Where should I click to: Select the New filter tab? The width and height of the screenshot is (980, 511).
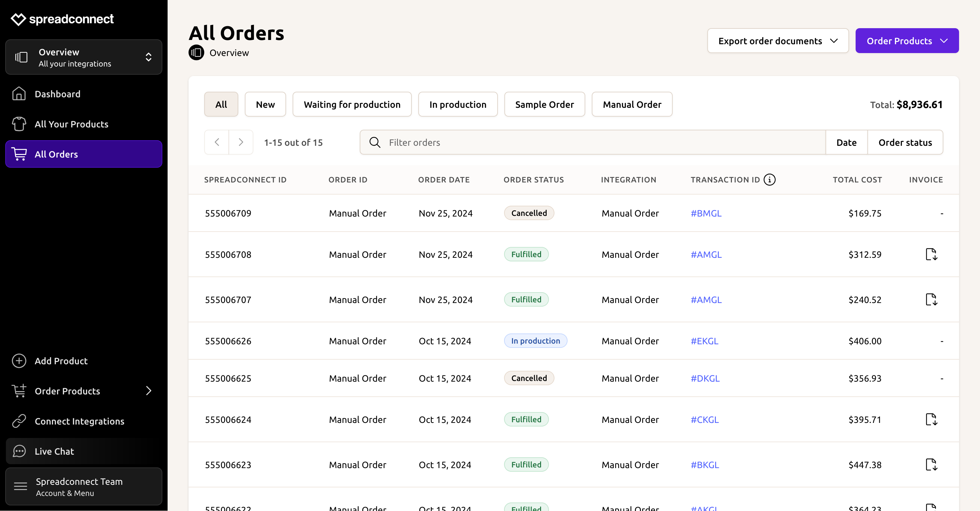pos(265,104)
